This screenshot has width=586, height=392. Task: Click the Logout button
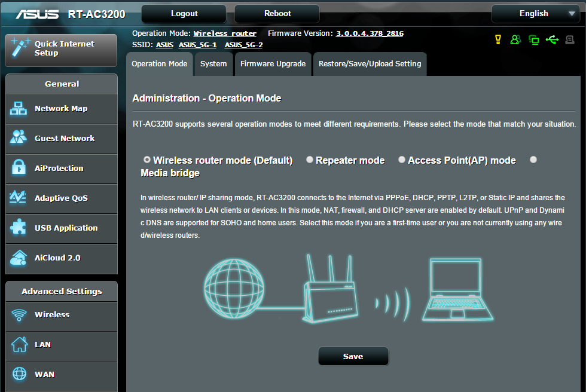pyautogui.click(x=184, y=14)
